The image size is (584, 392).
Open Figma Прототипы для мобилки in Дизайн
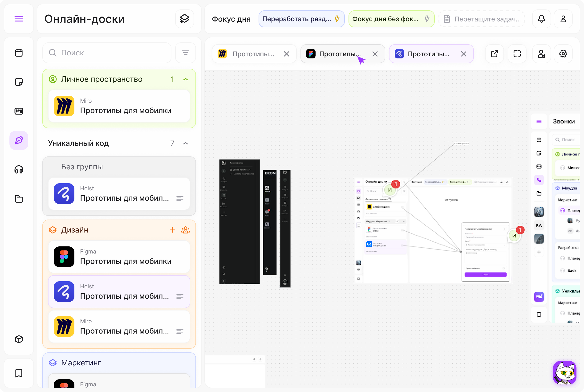tap(119, 257)
